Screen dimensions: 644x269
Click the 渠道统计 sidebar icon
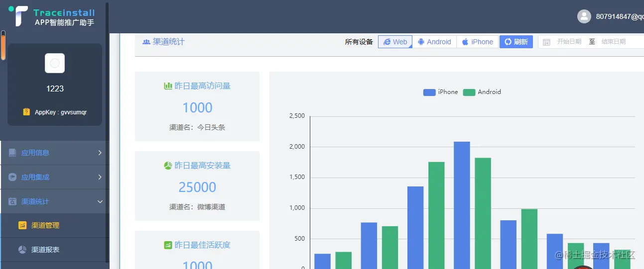pyautogui.click(x=12, y=201)
